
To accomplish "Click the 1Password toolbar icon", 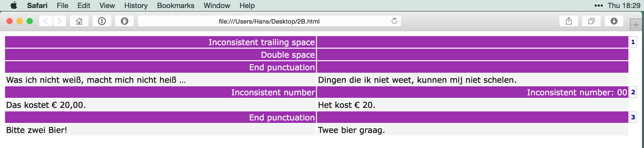I will click(x=102, y=21).
